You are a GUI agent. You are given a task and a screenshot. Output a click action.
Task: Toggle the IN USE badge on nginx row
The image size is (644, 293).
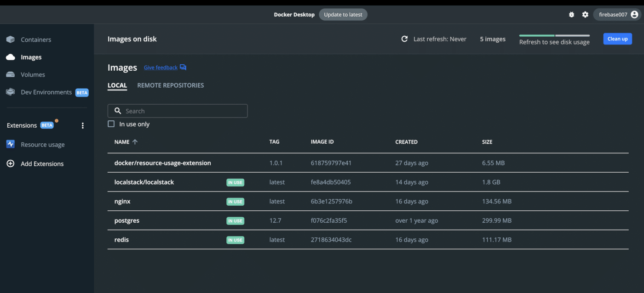tap(235, 201)
